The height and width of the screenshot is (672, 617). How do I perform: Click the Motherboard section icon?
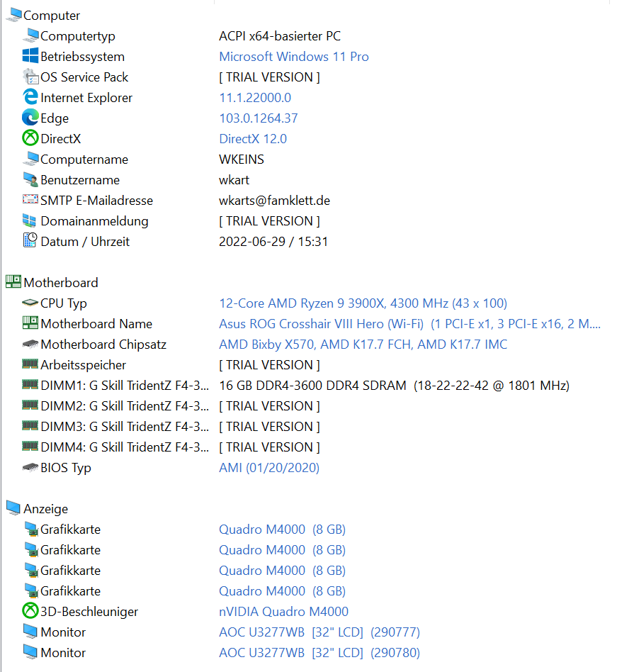coord(13,282)
